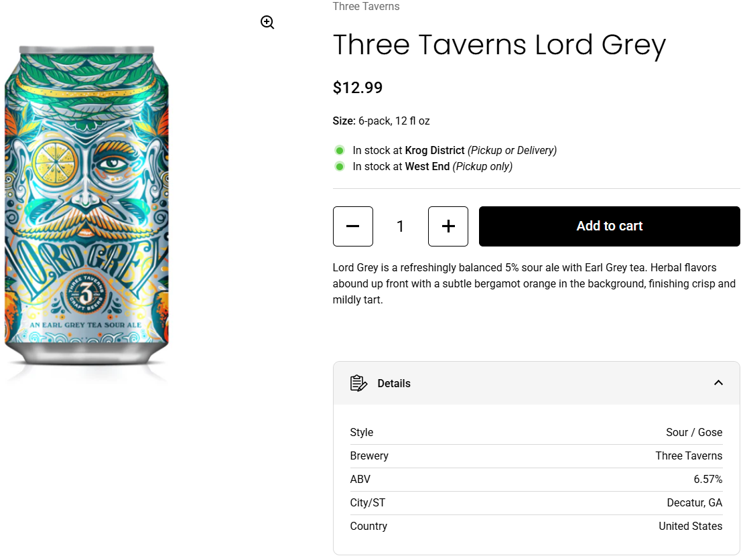
Task: Open the Three Taverns brand link above title
Action: 366,7
